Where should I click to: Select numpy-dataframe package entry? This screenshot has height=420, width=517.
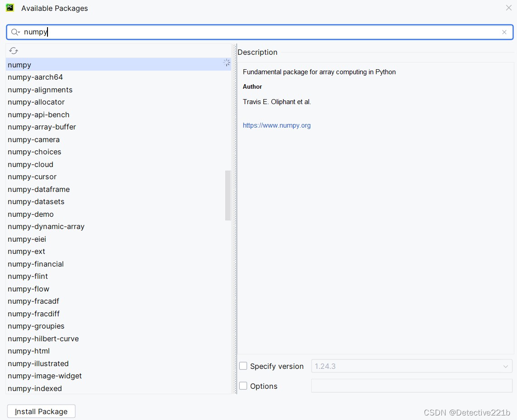click(x=39, y=189)
